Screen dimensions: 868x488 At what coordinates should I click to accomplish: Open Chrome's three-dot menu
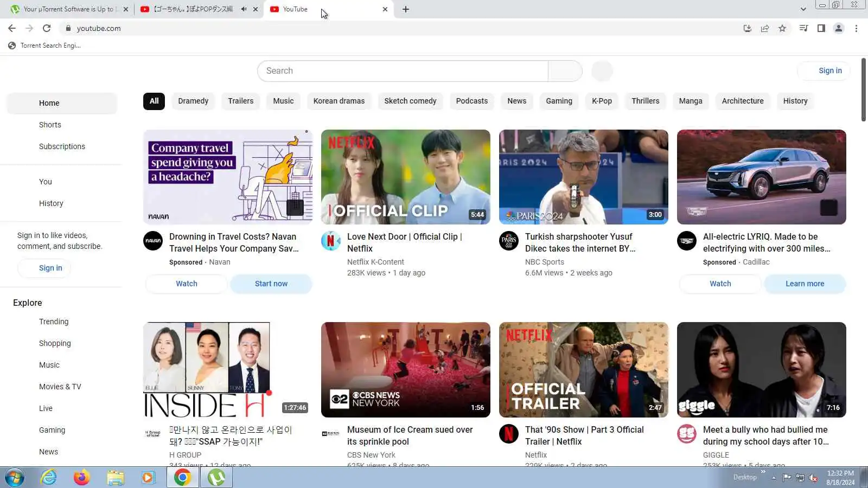(x=856, y=28)
